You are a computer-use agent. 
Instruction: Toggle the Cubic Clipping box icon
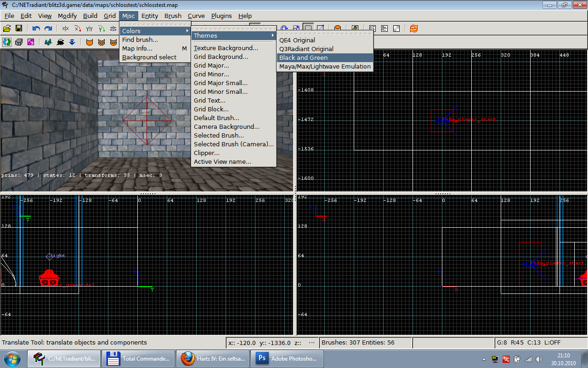pyautogui.click(x=19, y=42)
